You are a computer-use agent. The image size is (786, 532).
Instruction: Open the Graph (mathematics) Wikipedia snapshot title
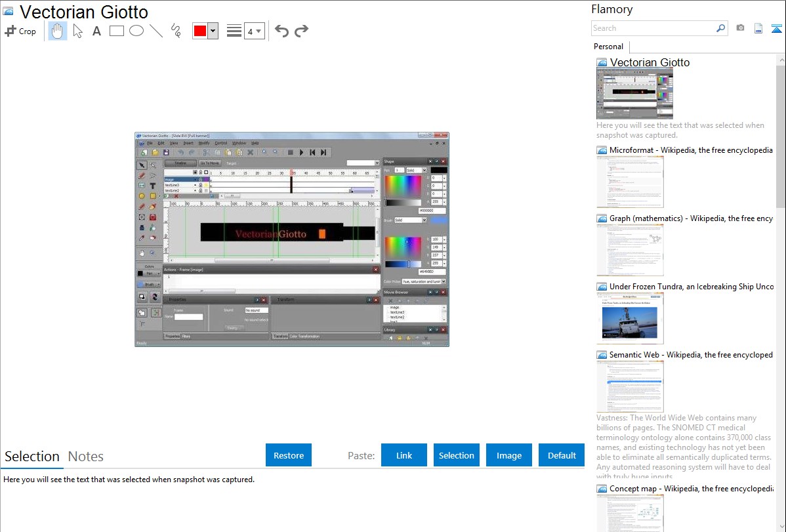[691, 218]
